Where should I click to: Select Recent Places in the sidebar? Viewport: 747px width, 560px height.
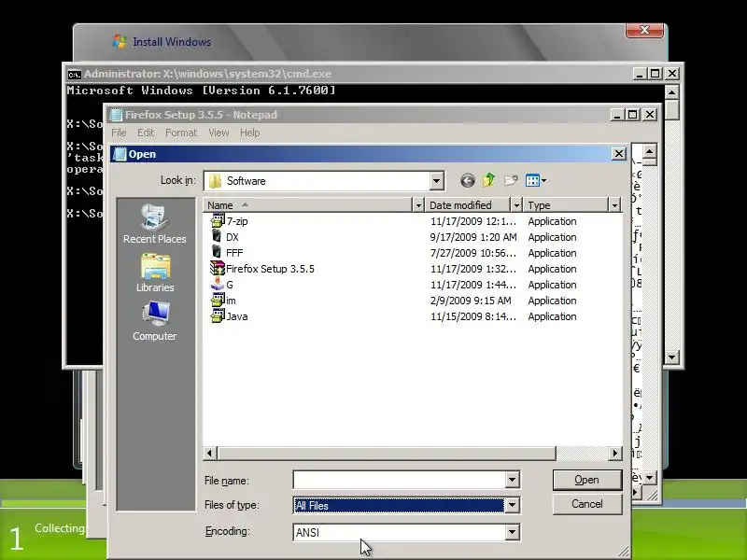coord(154,224)
